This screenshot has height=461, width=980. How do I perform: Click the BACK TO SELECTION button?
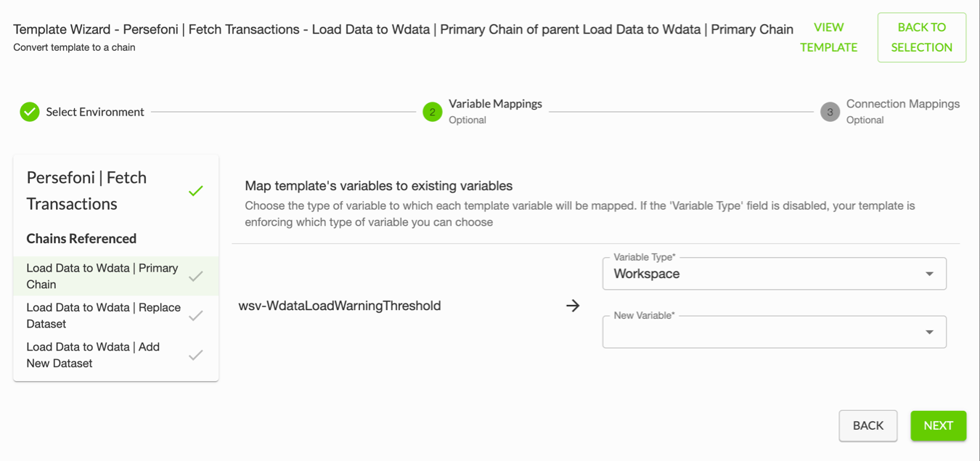[x=922, y=37]
